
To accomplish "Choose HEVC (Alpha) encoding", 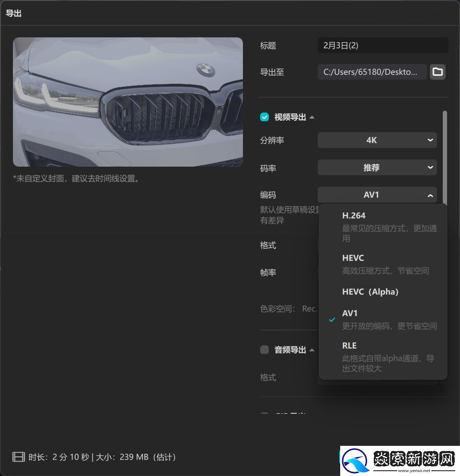I will [370, 291].
